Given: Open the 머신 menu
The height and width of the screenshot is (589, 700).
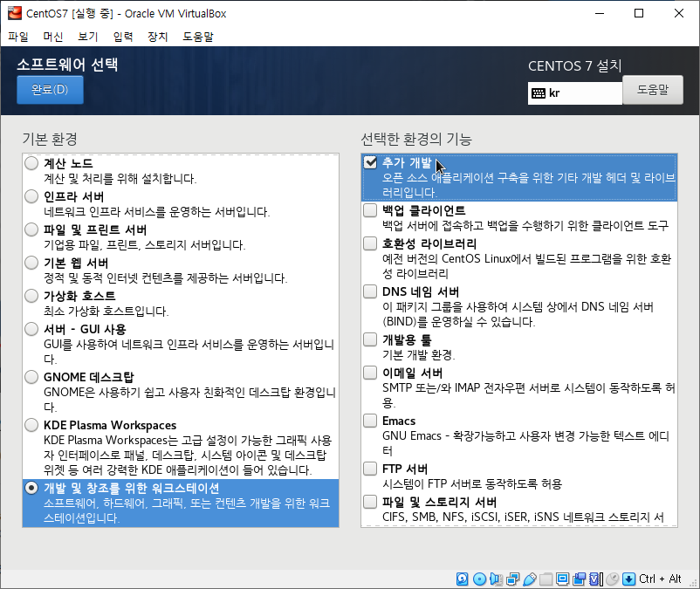Looking at the screenshot, I should coord(53,37).
